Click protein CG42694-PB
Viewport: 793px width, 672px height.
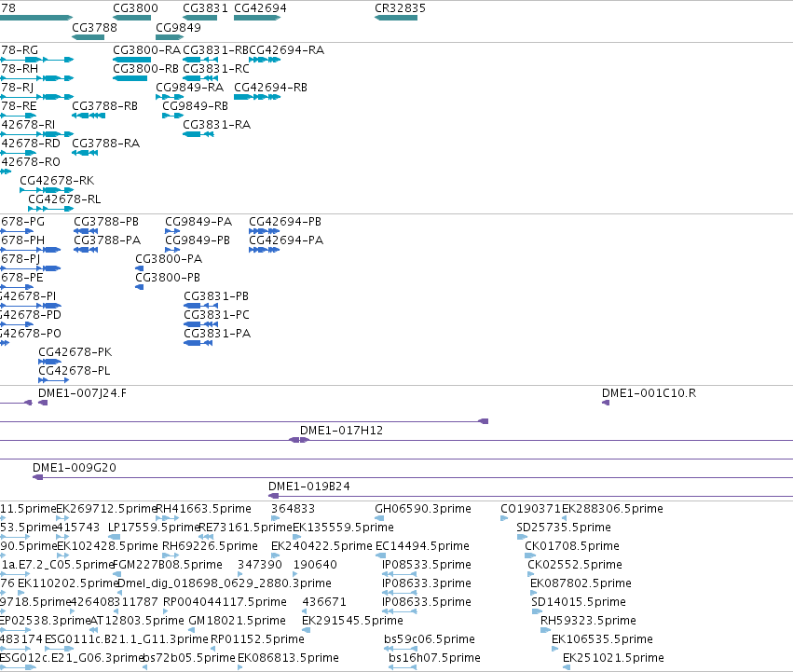(x=264, y=231)
